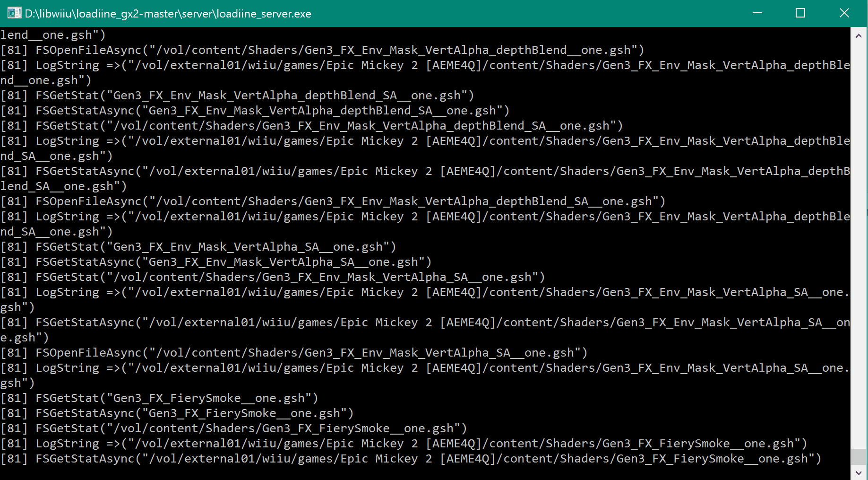Click the vertical scrollbar thumb
Viewport: 868px width, 480px height.
[x=859, y=457]
